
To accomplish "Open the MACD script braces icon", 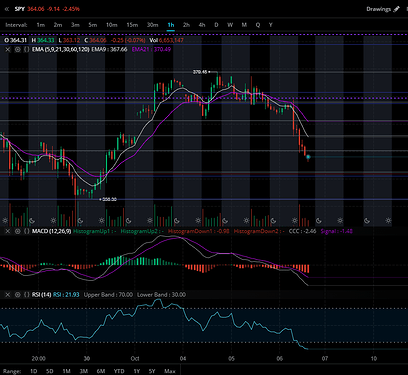I will [x=26, y=231].
